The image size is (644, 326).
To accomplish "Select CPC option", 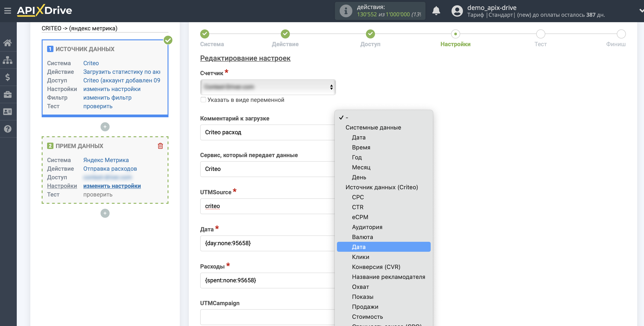I will tap(384, 197).
